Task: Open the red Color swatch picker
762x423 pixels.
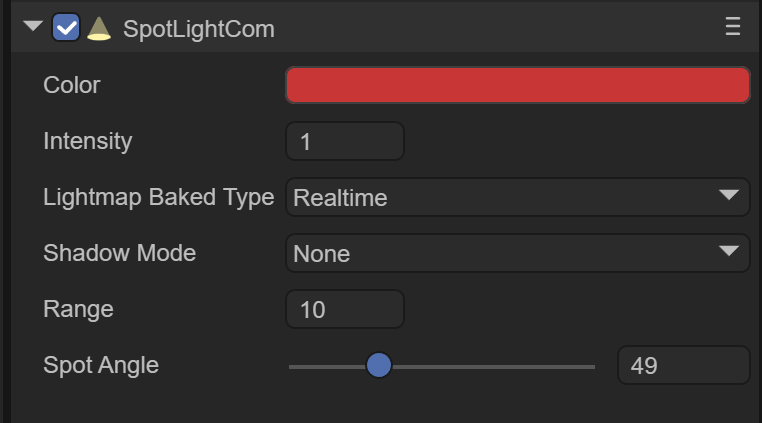Action: point(517,85)
